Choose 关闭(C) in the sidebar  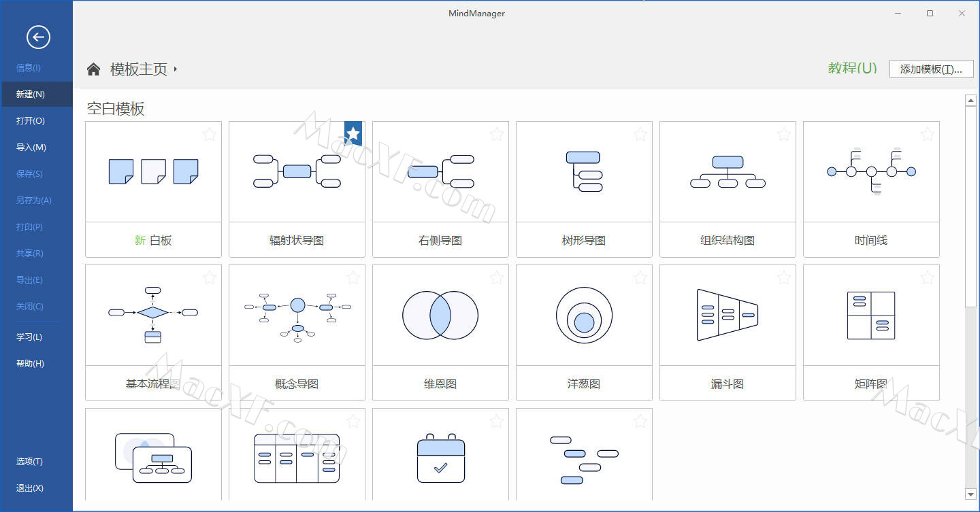tap(36, 307)
